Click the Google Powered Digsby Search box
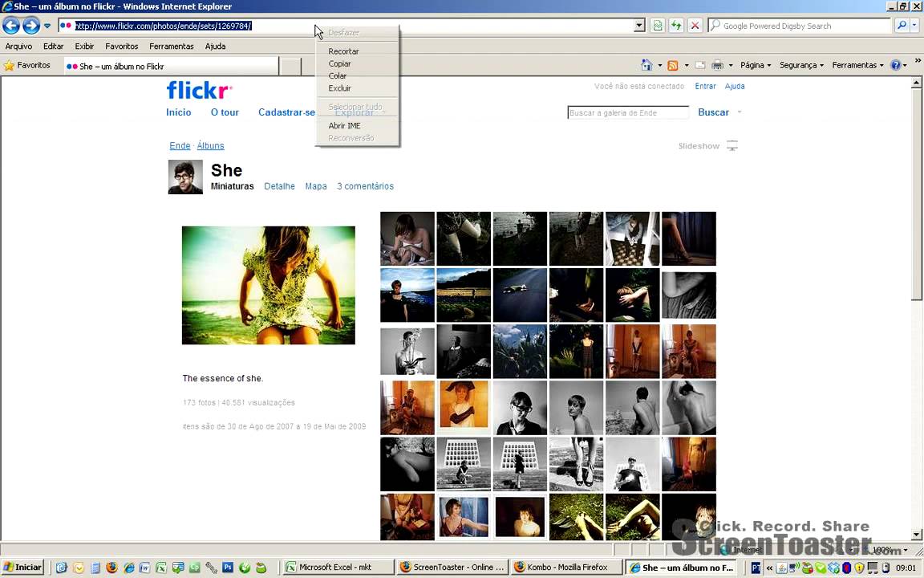924x578 pixels. click(x=799, y=26)
